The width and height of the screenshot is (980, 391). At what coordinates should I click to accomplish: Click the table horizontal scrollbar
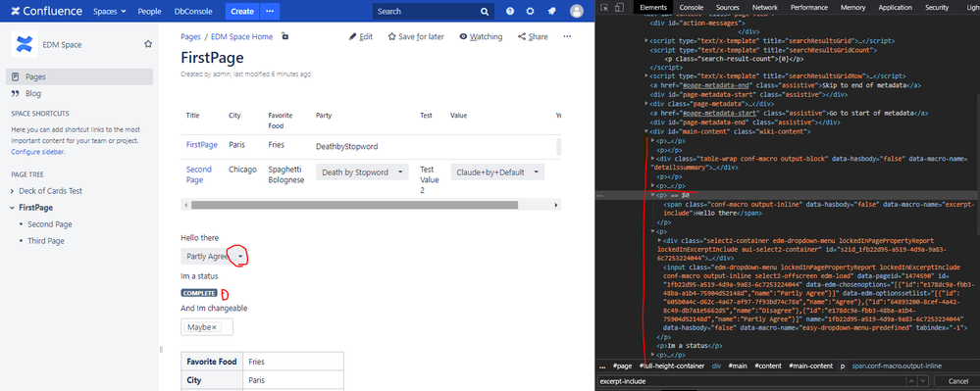(x=354, y=205)
